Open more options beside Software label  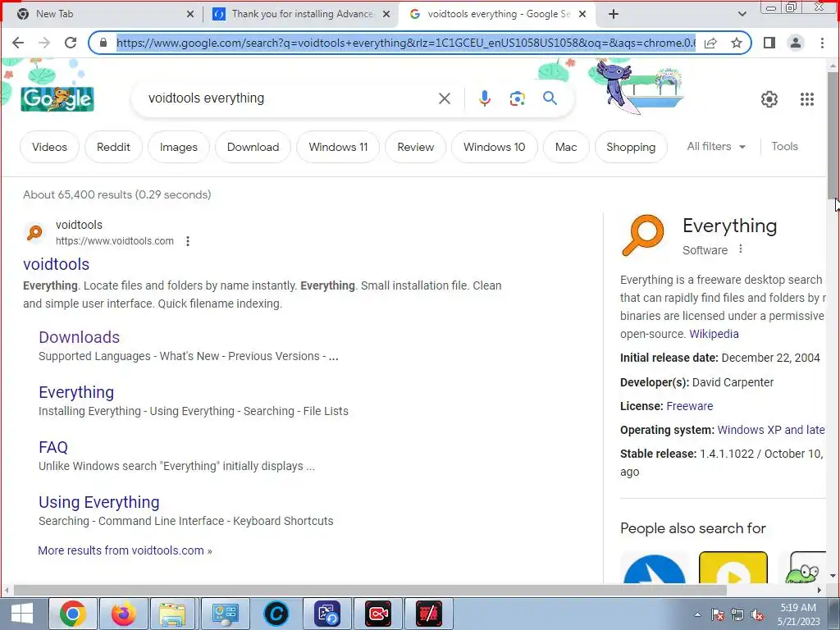point(741,249)
